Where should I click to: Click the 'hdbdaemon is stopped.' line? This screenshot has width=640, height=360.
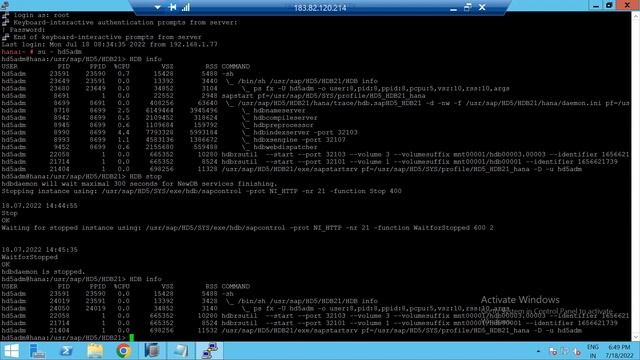click(43, 272)
